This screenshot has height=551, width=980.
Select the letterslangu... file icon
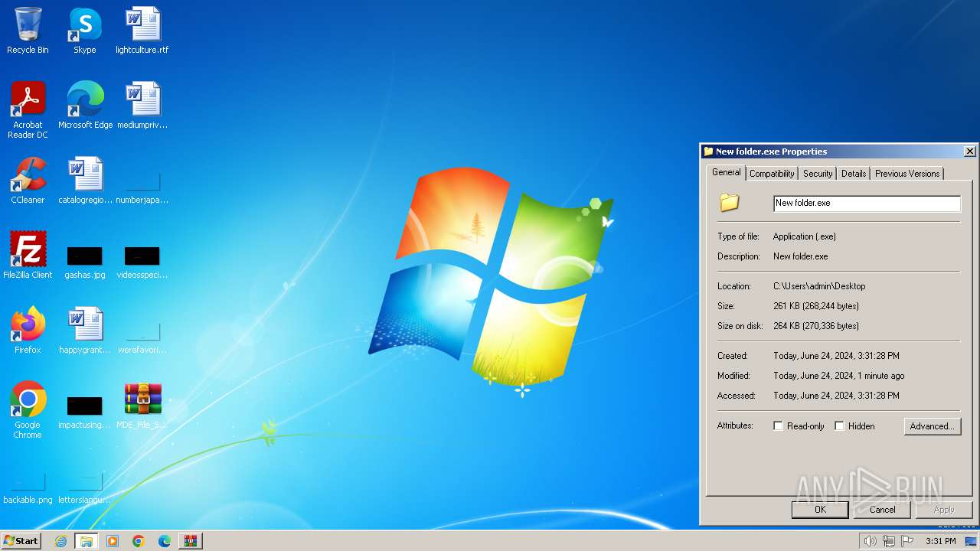pyautogui.click(x=85, y=489)
